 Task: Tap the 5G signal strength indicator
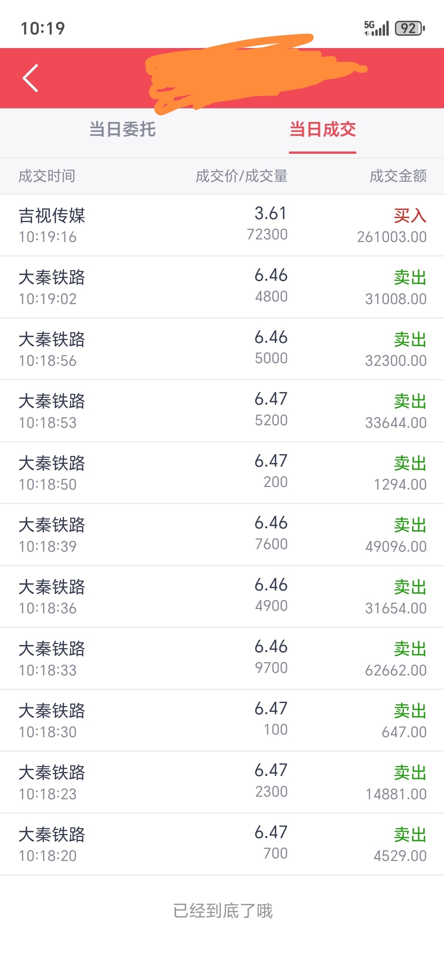[376, 28]
